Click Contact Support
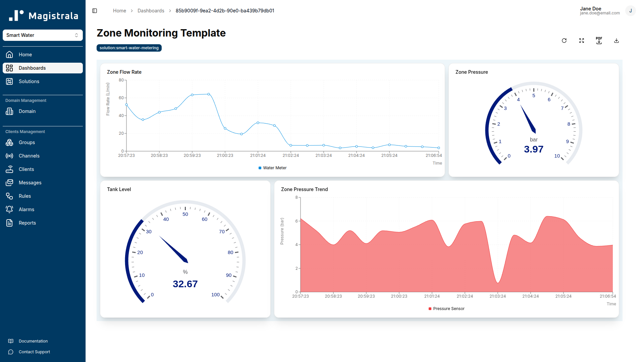Image resolution: width=644 pixels, height=362 pixels. tap(34, 352)
